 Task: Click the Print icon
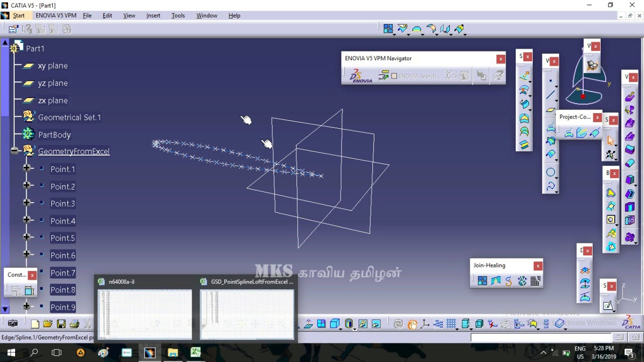tap(74, 324)
